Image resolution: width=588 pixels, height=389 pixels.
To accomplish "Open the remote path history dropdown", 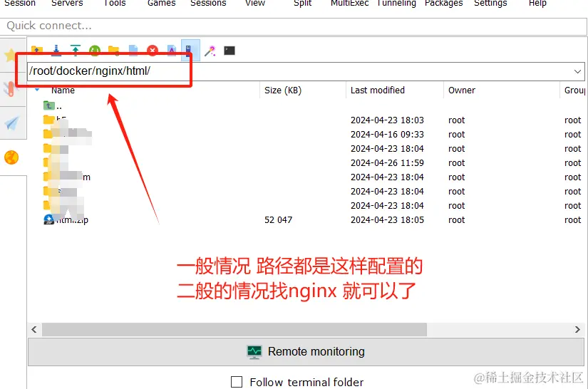I will click(577, 71).
